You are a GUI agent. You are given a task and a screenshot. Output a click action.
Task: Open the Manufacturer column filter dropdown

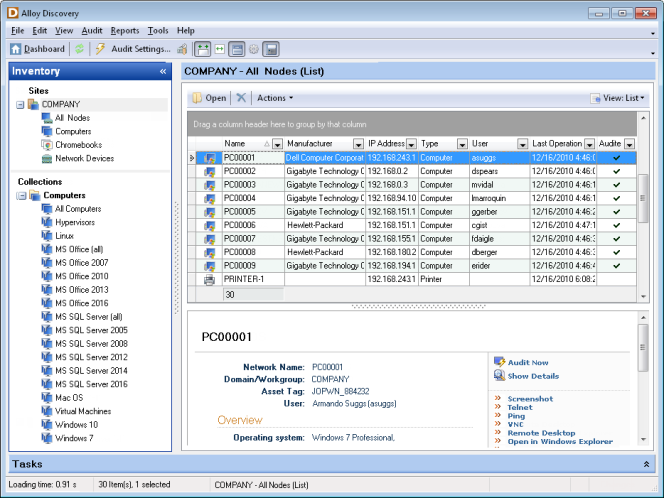pos(358,144)
